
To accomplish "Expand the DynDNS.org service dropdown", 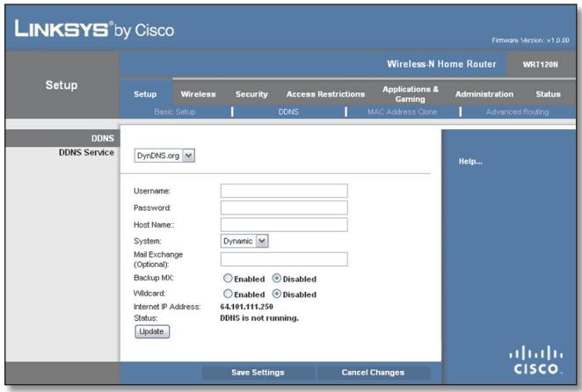I will click(x=164, y=156).
